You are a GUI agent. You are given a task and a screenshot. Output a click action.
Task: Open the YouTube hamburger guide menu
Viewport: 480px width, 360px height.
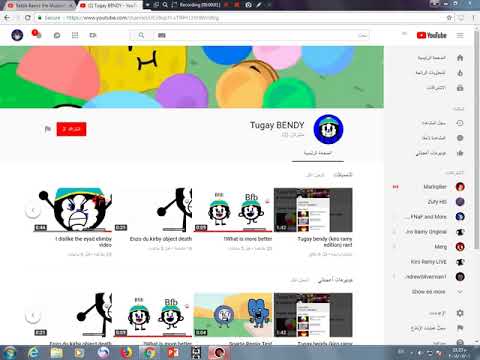[460, 35]
